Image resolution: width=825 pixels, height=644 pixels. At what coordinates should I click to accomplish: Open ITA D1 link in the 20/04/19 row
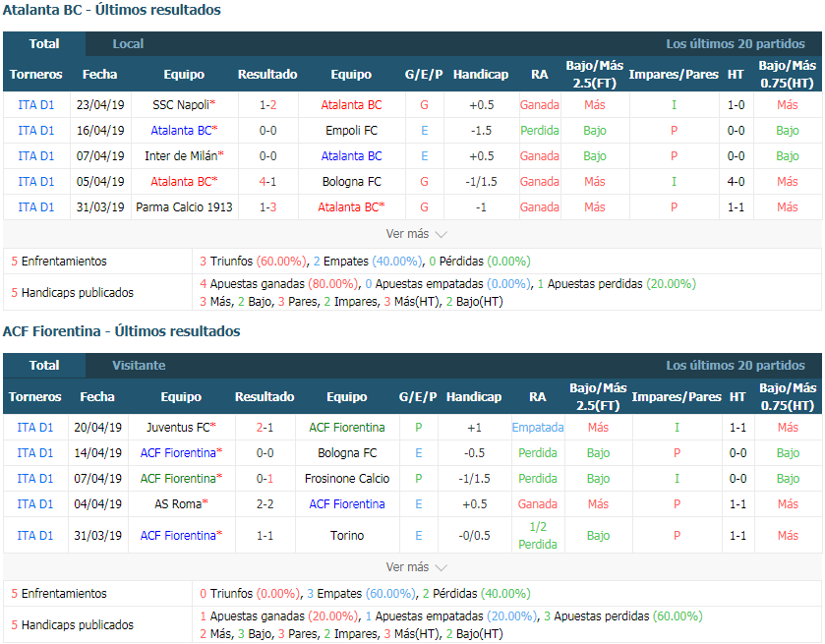35,428
